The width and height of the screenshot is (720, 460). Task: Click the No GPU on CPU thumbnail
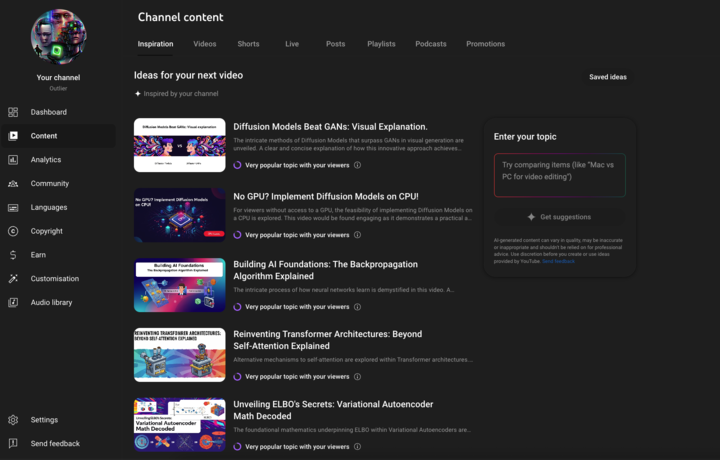[x=180, y=215]
